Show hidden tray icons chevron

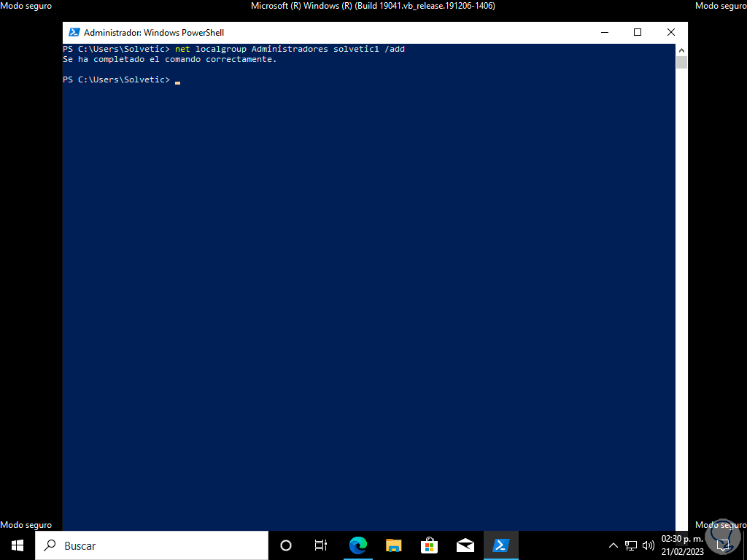pos(613,545)
